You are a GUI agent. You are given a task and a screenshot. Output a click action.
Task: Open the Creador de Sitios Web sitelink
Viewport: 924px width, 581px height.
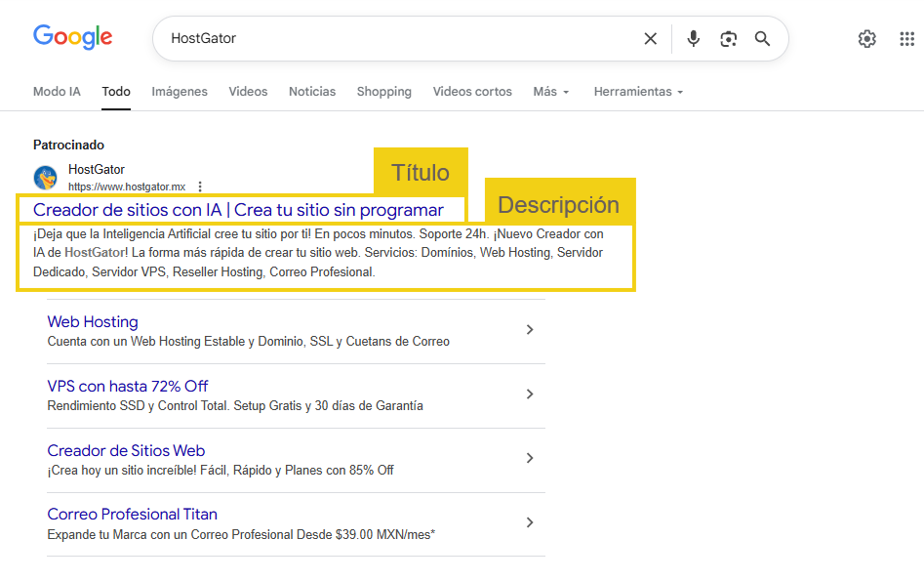(126, 450)
